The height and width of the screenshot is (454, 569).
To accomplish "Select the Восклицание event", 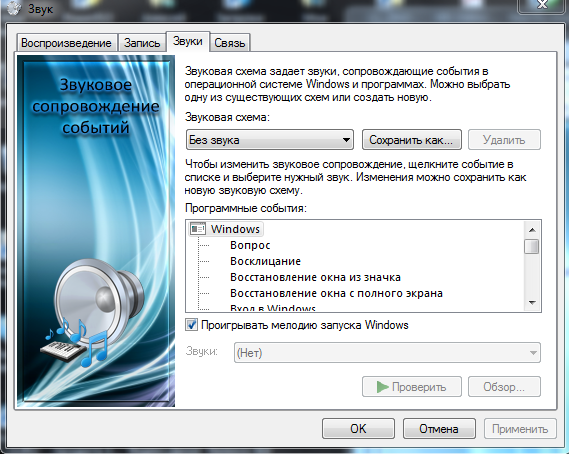I will pyautogui.click(x=265, y=261).
